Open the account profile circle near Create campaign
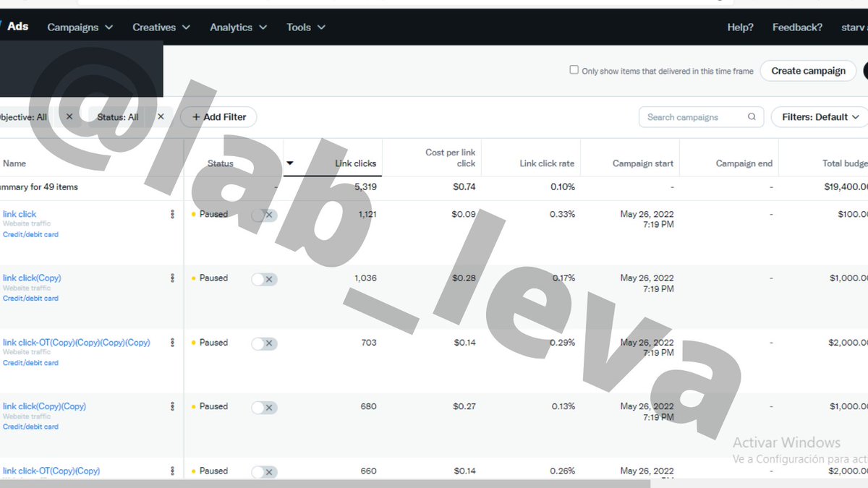This screenshot has height=488, width=868. (865, 70)
